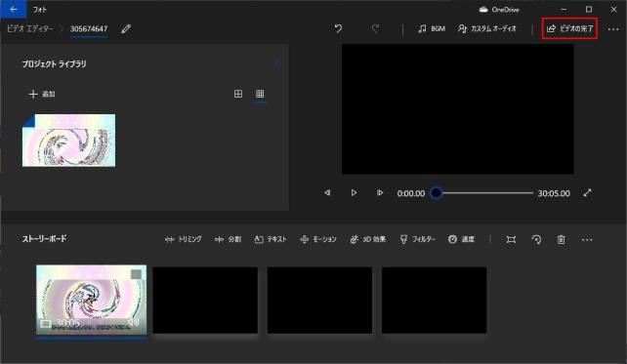Rename the project with the pencil icon
Viewport: 627px width, 364px height.
[126, 28]
